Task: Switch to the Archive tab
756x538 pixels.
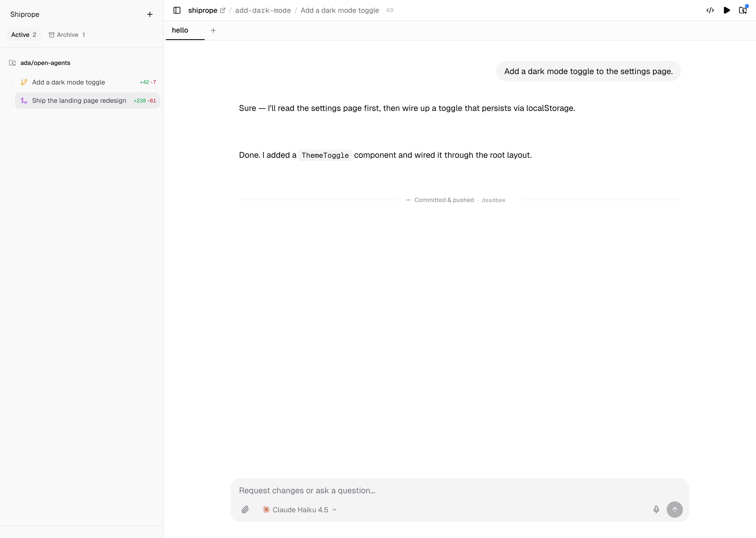Action: click(x=67, y=35)
